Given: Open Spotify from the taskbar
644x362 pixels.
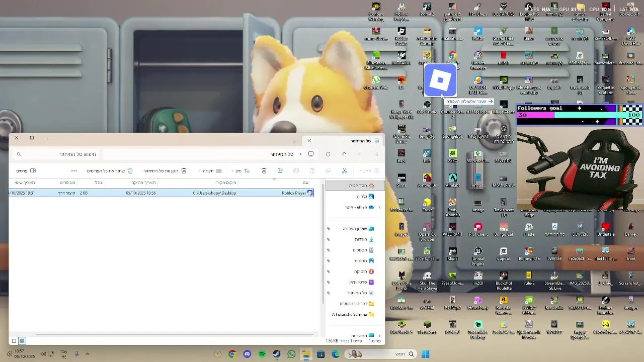Looking at the screenshot, I should point(262,354).
